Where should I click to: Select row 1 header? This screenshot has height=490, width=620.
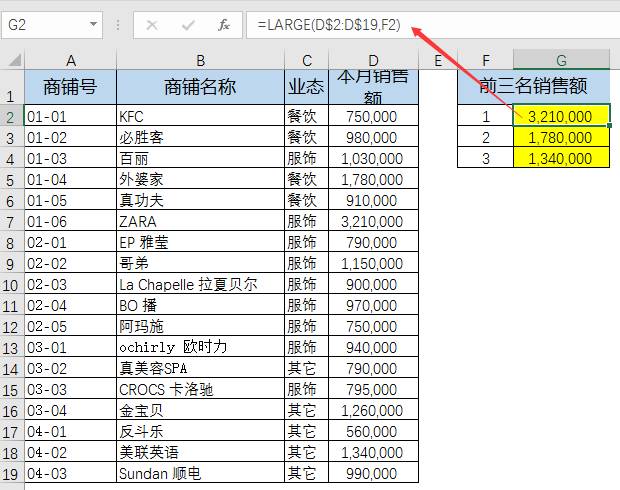(12, 87)
